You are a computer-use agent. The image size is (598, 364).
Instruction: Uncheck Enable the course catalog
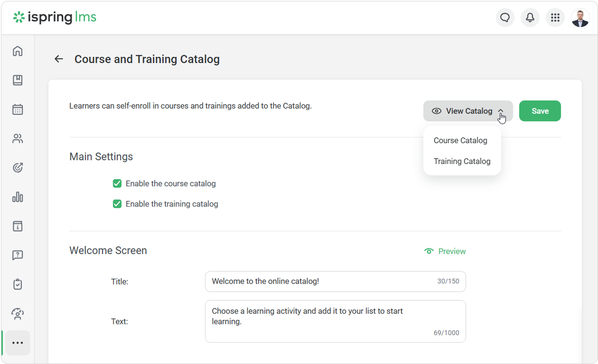click(x=117, y=183)
